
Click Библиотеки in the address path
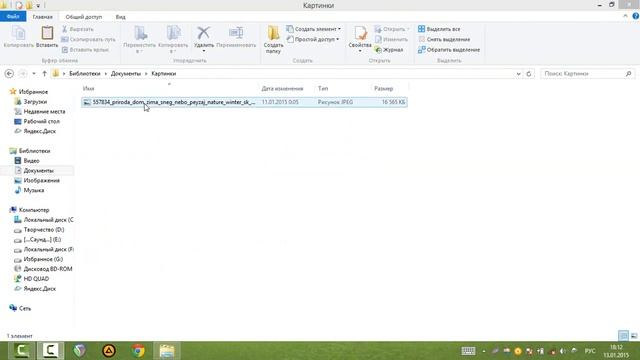point(84,73)
